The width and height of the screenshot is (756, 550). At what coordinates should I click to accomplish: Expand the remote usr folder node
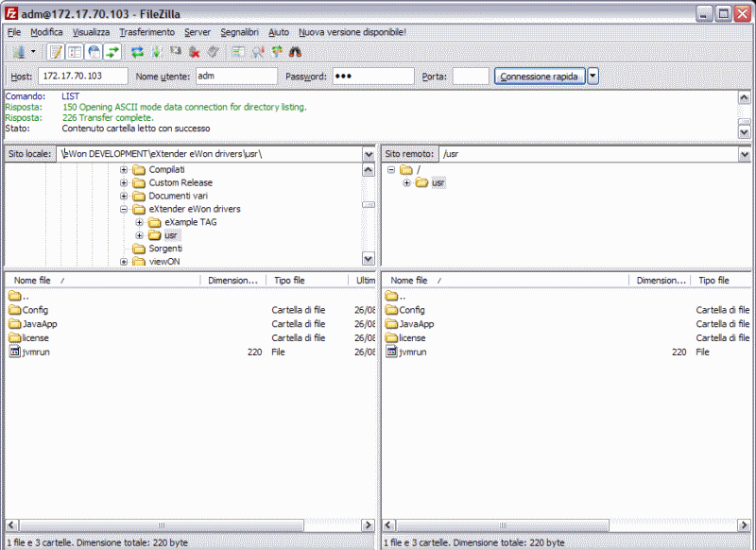pos(406,182)
